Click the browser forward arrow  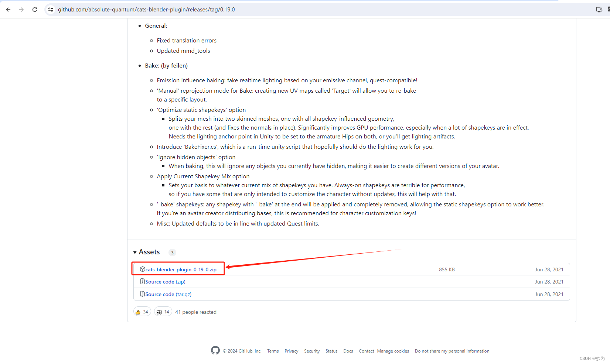(x=21, y=10)
